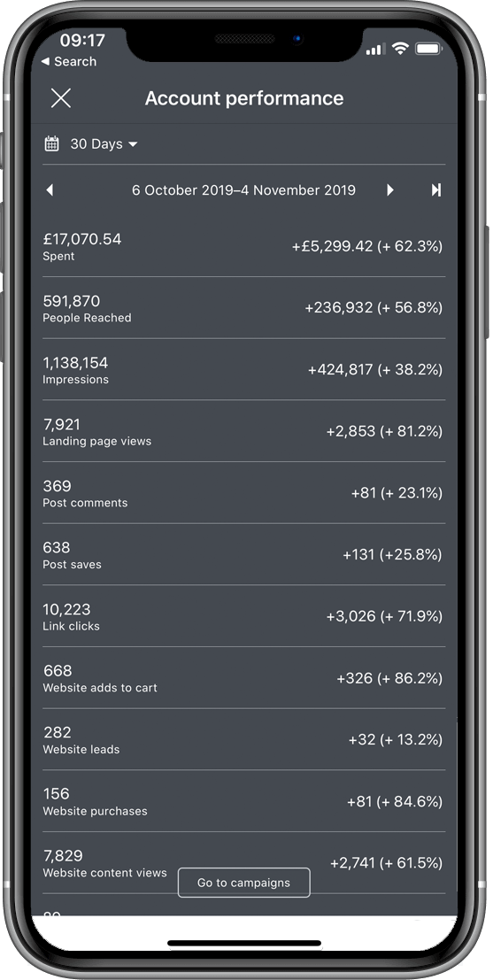Open the Website purchases row
This screenshot has height=980, width=493.
(243, 801)
